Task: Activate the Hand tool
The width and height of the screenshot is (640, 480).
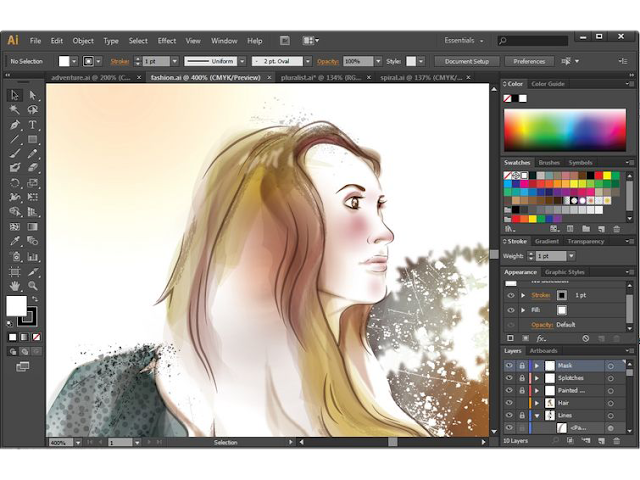Action: tap(15, 285)
